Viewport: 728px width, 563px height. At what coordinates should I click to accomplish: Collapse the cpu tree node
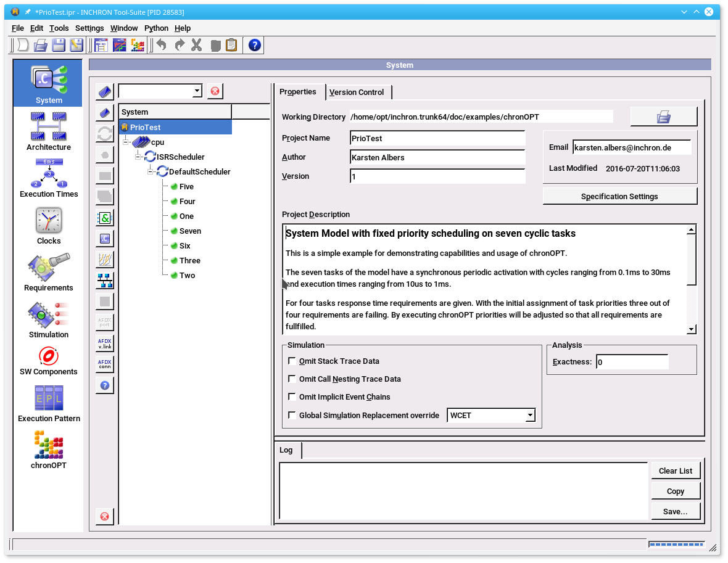click(125, 142)
